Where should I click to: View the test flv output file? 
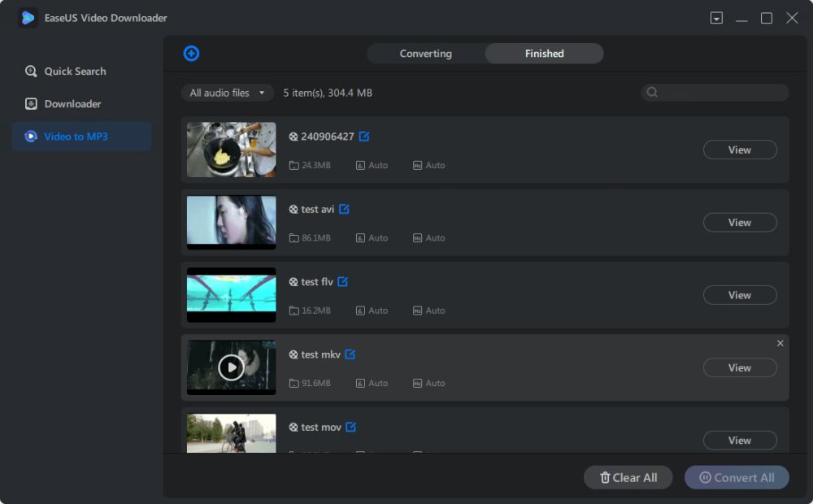coord(739,295)
